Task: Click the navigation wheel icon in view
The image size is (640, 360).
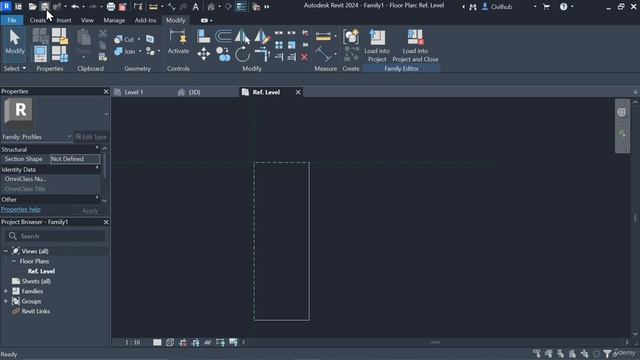Action: click(622, 112)
